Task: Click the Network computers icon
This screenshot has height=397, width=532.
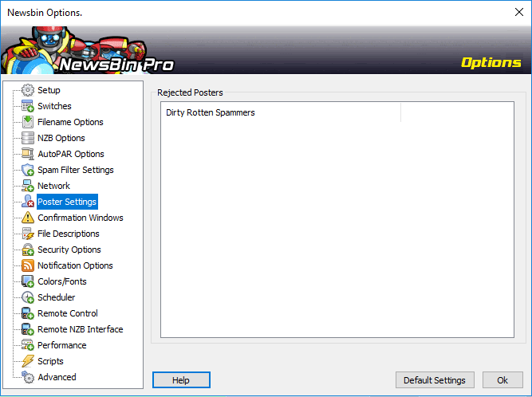Action: pyautogui.click(x=27, y=186)
